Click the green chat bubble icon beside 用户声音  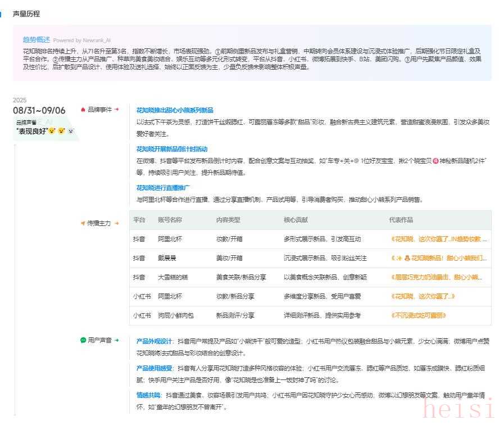pos(83,340)
